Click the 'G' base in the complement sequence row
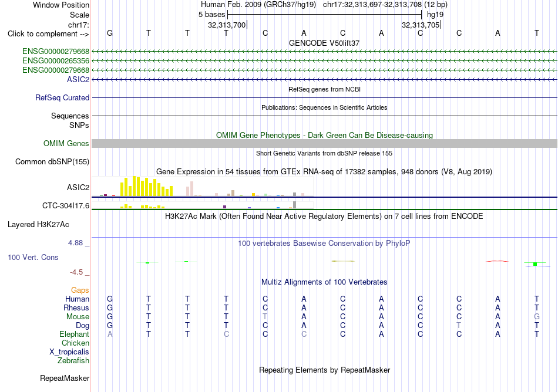This screenshot has height=392, width=558. point(110,33)
